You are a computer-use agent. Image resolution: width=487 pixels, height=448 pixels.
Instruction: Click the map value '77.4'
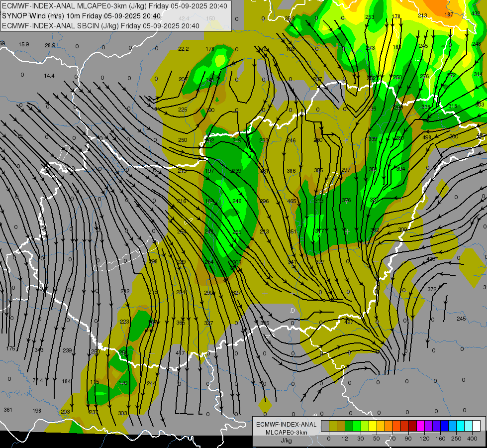(x=38, y=380)
